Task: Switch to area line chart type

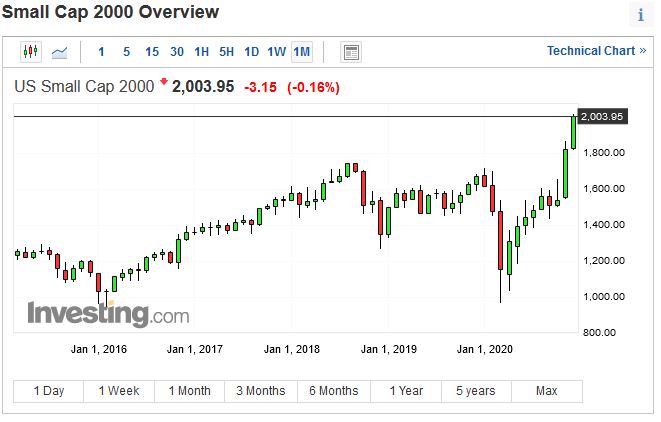Action: click(x=60, y=51)
